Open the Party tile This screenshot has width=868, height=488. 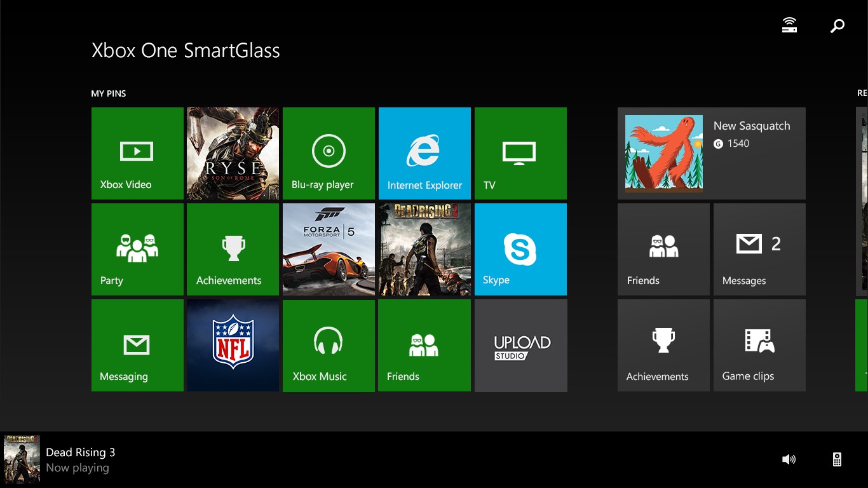point(137,249)
